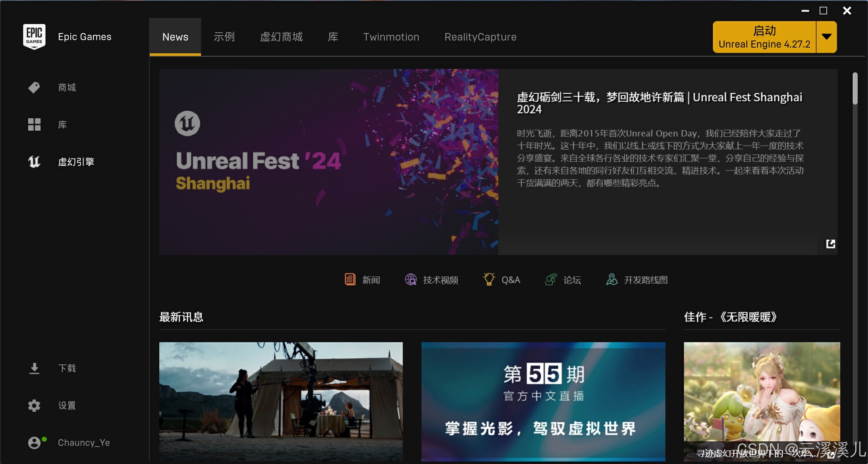This screenshot has width=868, height=464.
Task: Open the 第55期 livestream thumbnail
Action: pos(543,401)
